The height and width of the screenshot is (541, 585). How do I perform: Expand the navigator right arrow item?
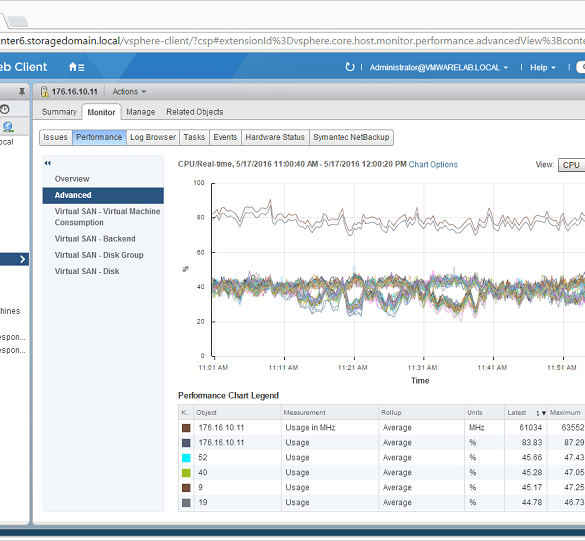coord(22,259)
